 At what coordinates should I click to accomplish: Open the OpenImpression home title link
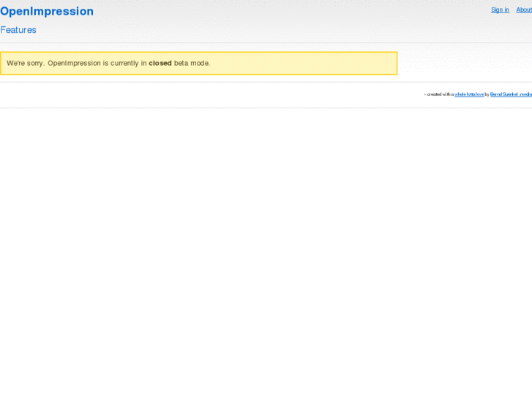pyautogui.click(x=47, y=11)
